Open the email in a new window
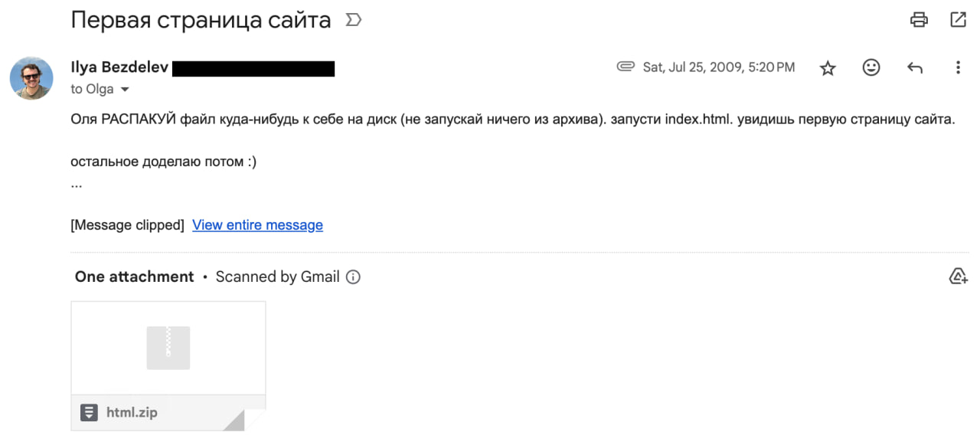 958,20
